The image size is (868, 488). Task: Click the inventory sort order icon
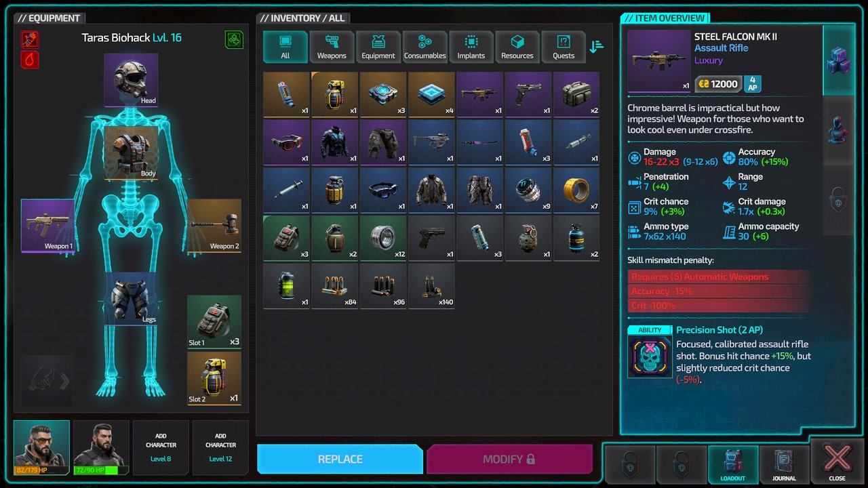pos(596,47)
